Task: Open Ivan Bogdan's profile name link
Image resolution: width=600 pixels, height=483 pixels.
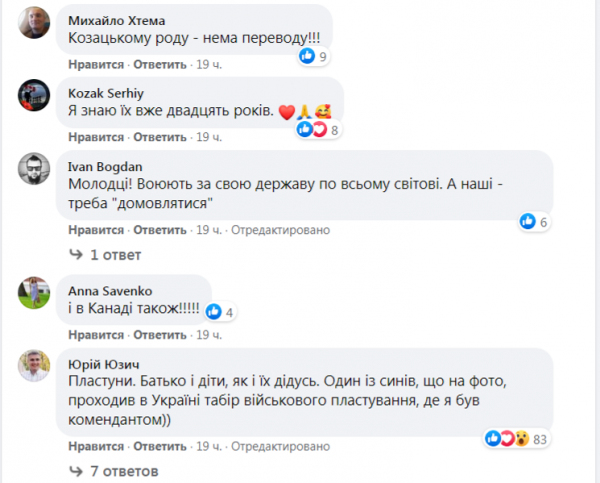Action: [x=107, y=167]
